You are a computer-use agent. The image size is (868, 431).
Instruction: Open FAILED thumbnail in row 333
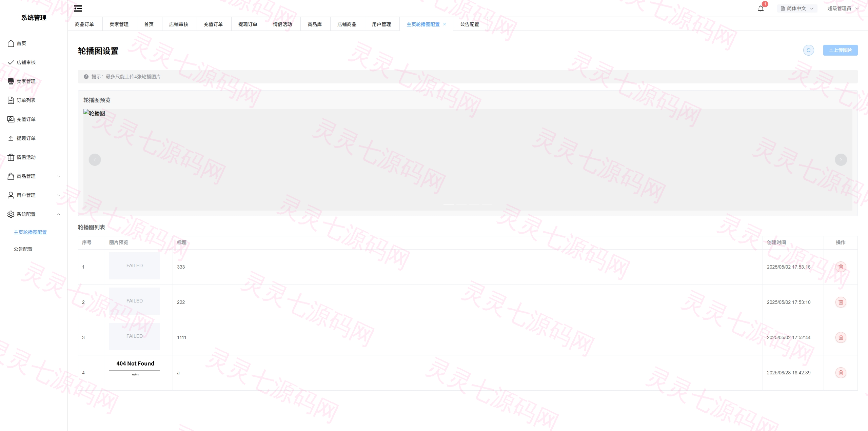pos(135,266)
